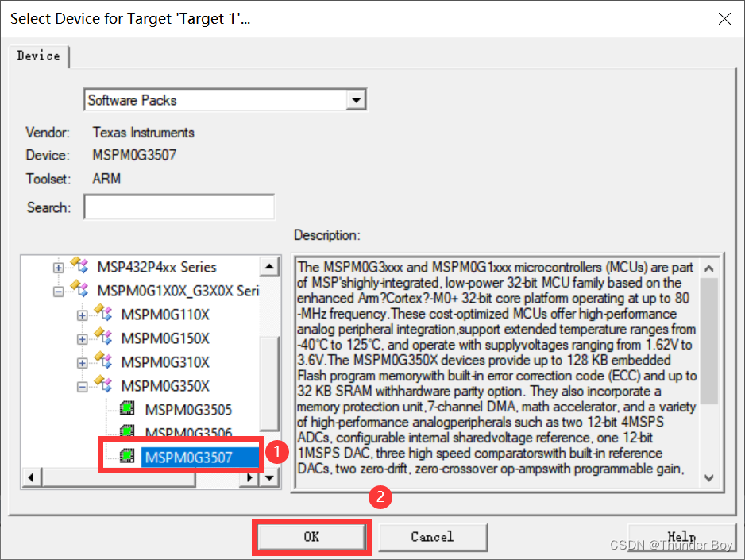Click the MSPM0G350X group icon
Image resolution: width=745 pixels, height=560 pixels.
103,384
